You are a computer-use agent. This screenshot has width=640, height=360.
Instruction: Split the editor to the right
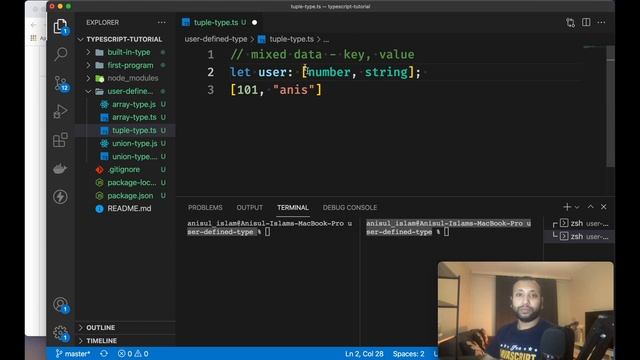pyautogui.click(x=586, y=22)
